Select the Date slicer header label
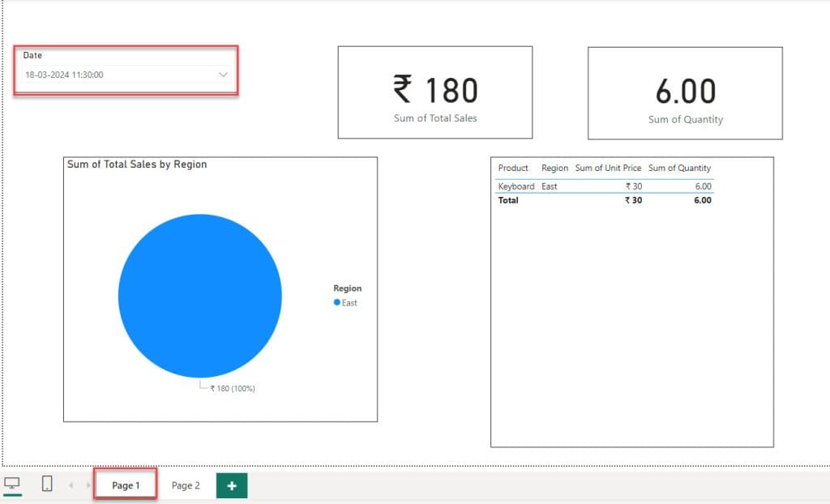The width and height of the screenshot is (830, 504). (32, 55)
